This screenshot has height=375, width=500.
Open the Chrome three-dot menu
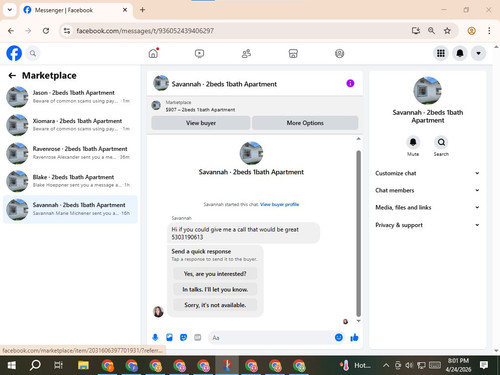point(489,31)
